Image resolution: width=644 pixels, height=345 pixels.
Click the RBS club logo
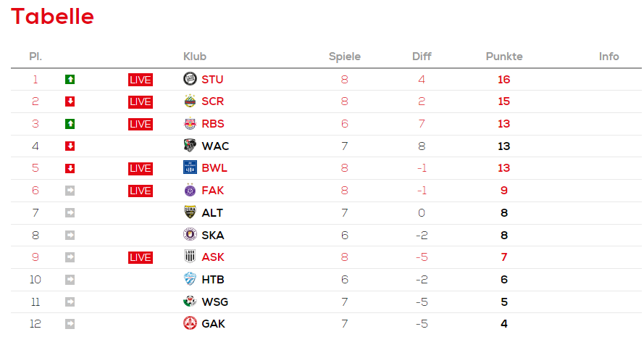tap(190, 124)
